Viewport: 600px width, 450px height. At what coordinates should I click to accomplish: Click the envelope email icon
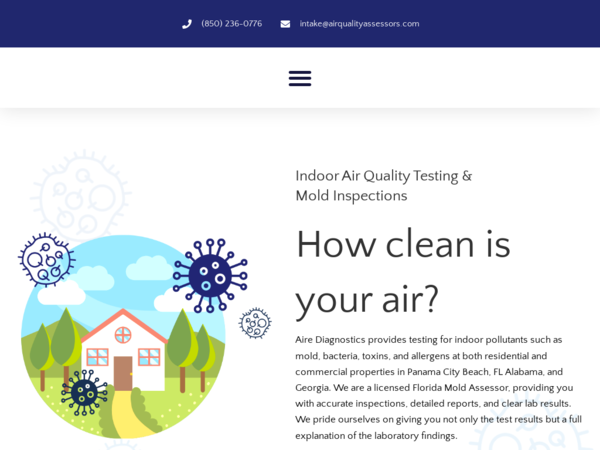pos(285,24)
